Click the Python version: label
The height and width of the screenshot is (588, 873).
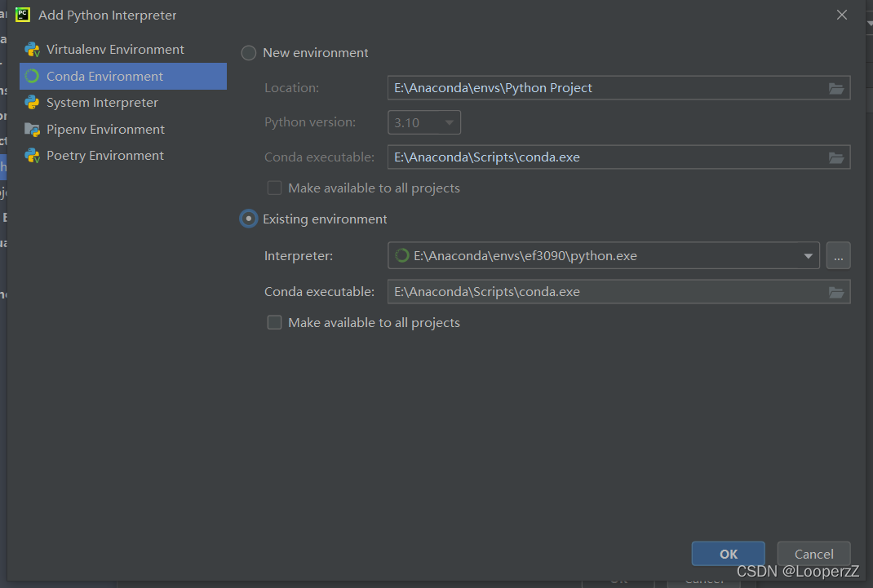pos(309,122)
